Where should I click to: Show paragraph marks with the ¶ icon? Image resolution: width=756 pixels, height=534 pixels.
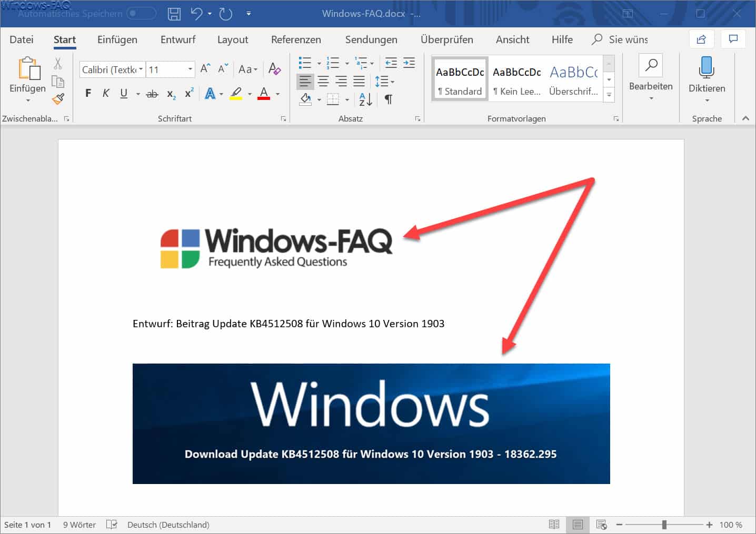tap(389, 99)
